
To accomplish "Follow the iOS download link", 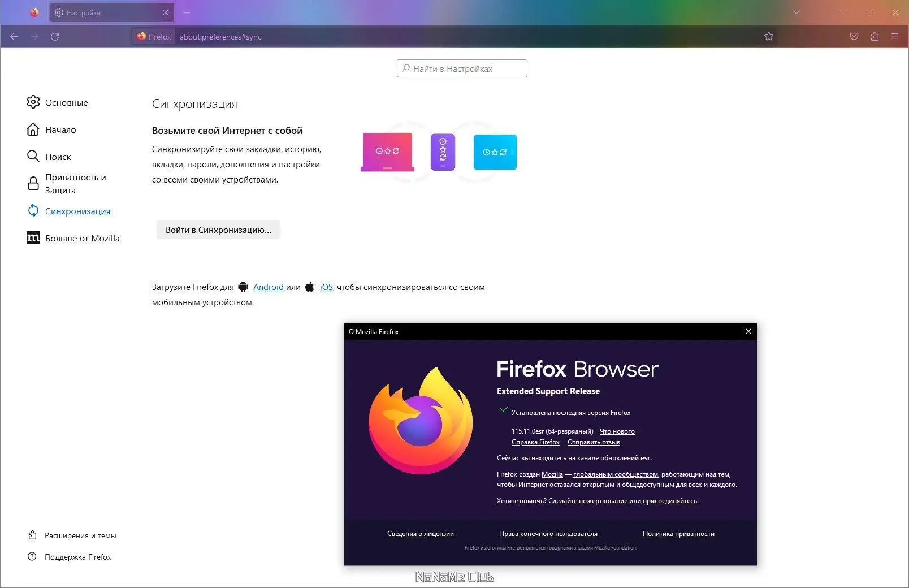I will [326, 287].
